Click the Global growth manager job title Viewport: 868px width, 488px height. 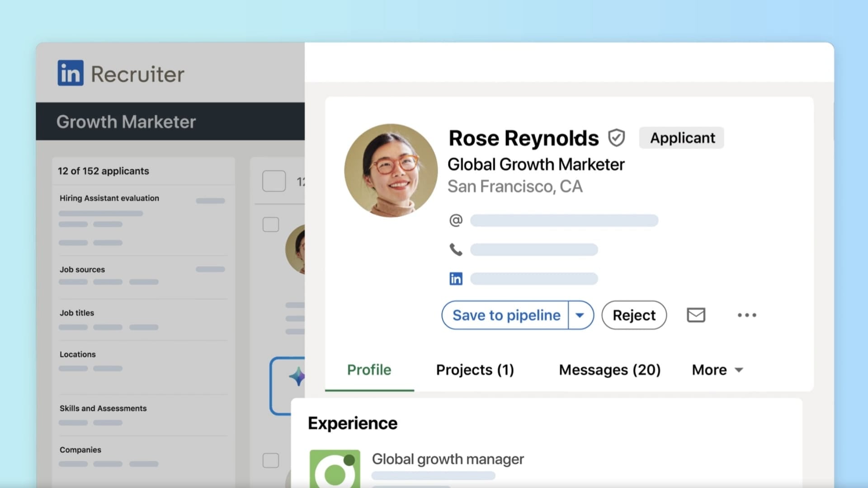448,459
